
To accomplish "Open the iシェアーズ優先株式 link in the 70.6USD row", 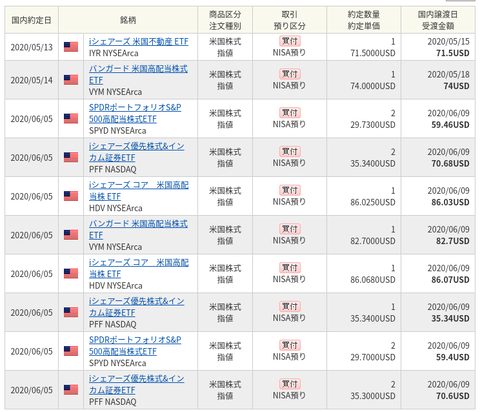I will 136,384.
